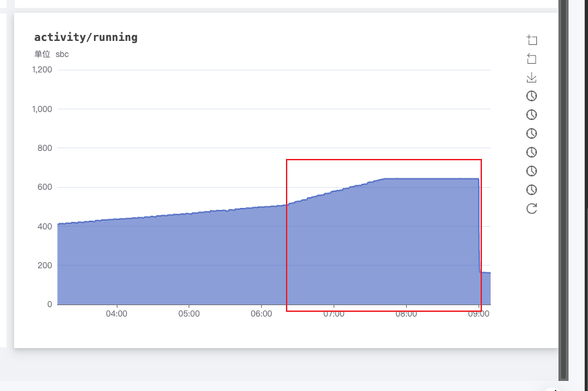This screenshot has width=588, height=391.
Task: Click the sbc unit label under title
Action: 62,54
